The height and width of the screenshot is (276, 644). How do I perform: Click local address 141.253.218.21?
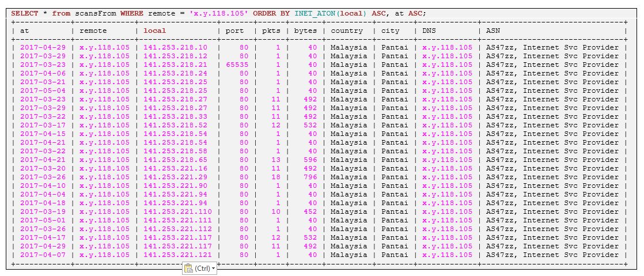(175, 65)
